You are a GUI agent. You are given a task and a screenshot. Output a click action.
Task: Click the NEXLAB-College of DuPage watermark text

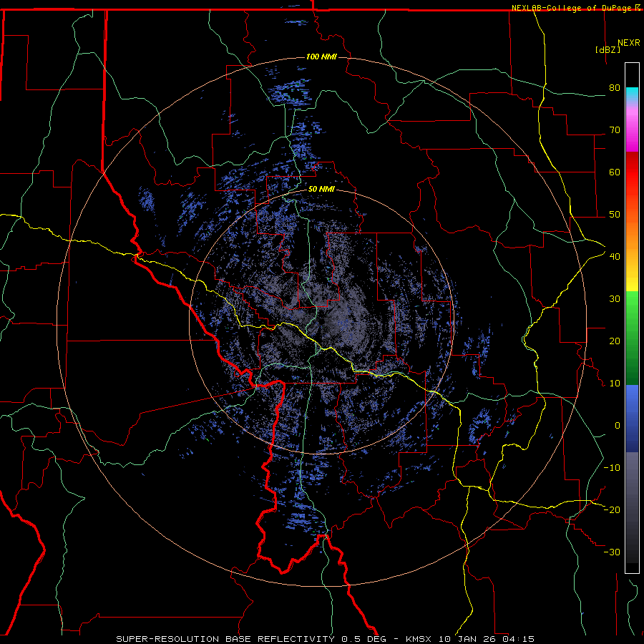click(x=575, y=8)
